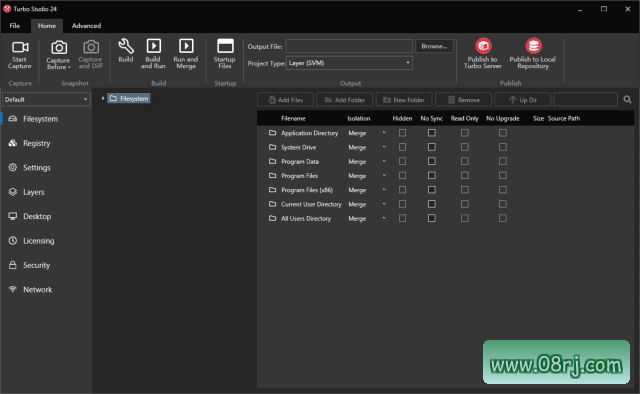Open isolation dropdown for All Users Directory

pos(384,218)
